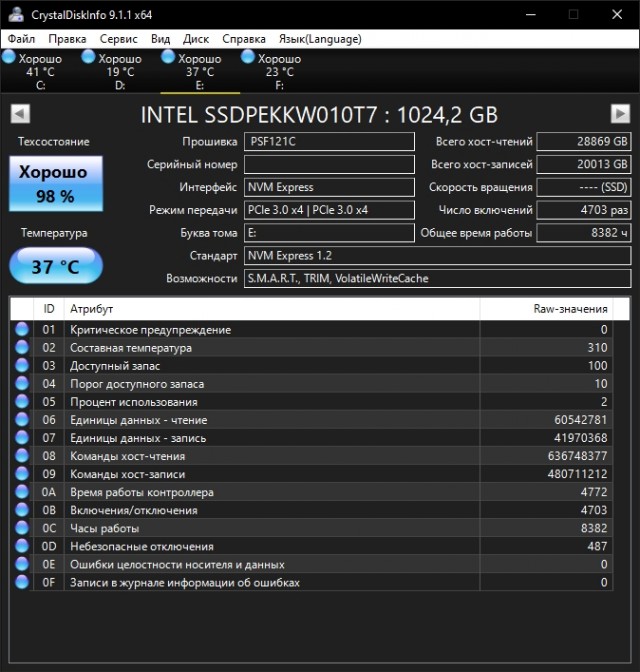The height and width of the screenshot is (672, 640).
Task: Click the CrystalDiskInfo app icon in title bar
Action: tap(16, 14)
